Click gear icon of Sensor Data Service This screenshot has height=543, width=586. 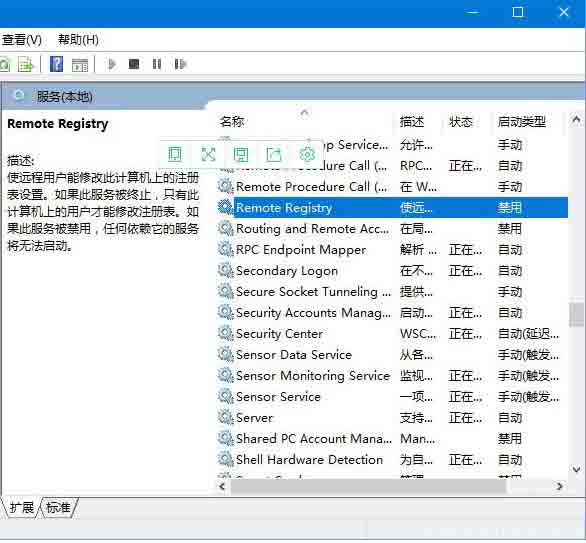click(225, 354)
